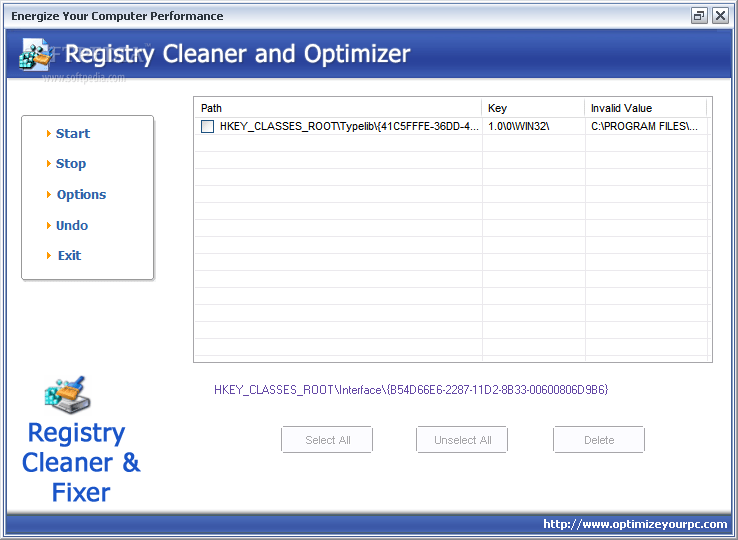Open the Options menu item

point(81,194)
